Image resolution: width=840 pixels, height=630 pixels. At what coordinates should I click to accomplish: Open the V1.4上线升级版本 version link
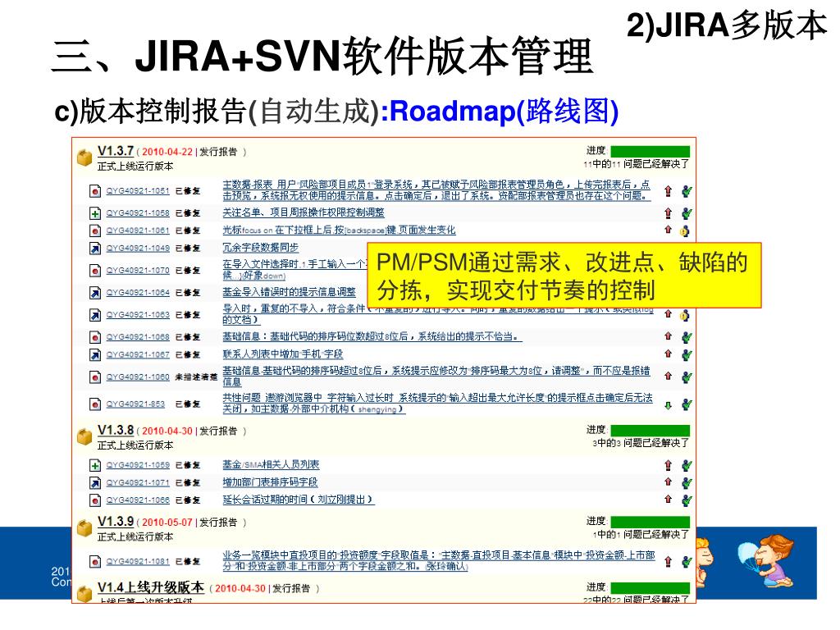click(151, 587)
